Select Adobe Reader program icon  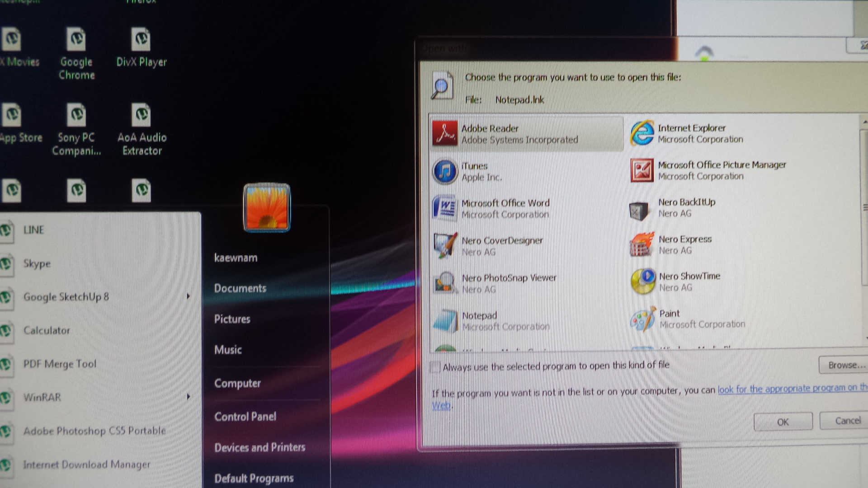click(444, 133)
